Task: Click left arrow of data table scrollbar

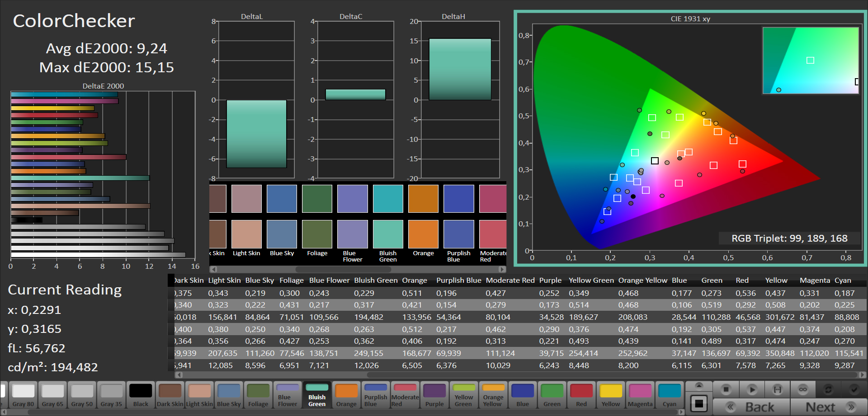Action: click(x=179, y=375)
